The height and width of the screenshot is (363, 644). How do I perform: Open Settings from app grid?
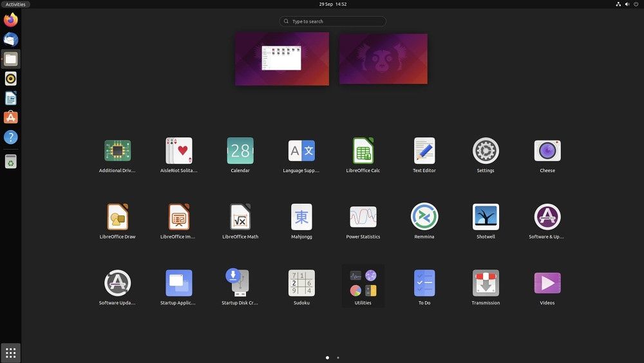pyautogui.click(x=486, y=150)
